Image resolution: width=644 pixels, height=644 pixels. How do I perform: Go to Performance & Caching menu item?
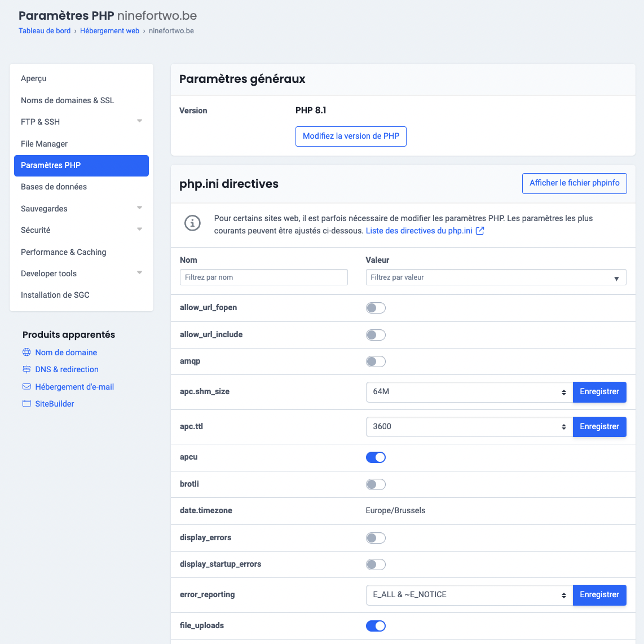[x=64, y=252]
